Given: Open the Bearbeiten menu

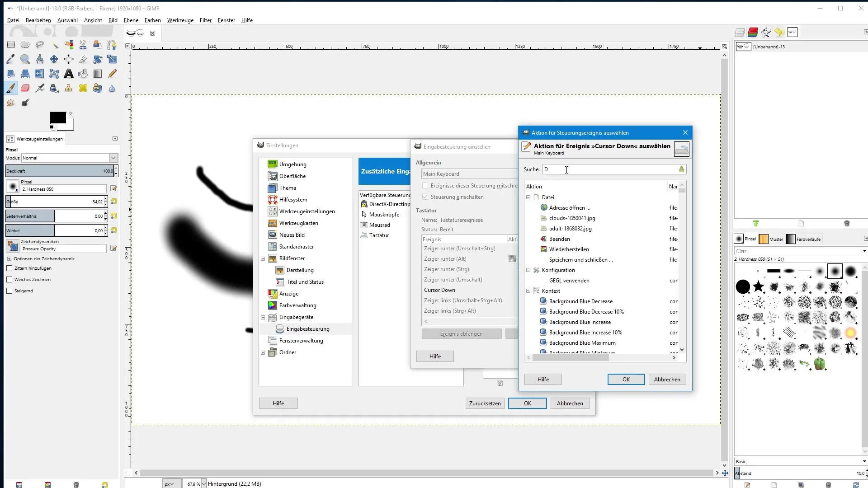Looking at the screenshot, I should click(x=38, y=20).
